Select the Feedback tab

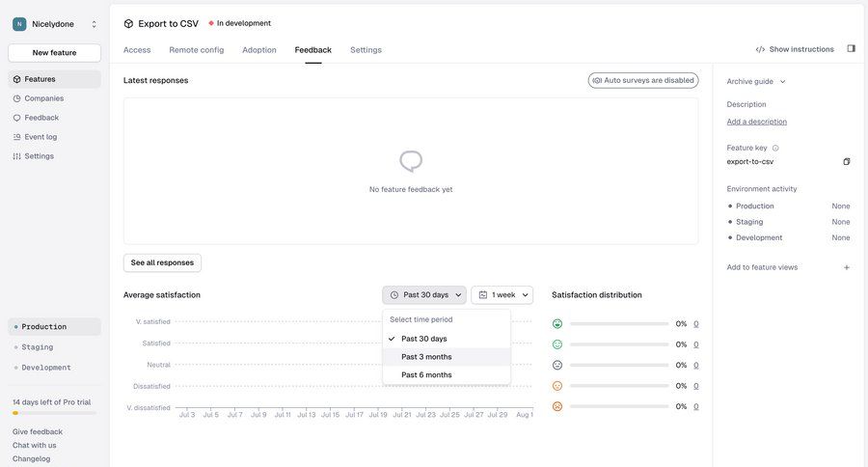(312, 50)
